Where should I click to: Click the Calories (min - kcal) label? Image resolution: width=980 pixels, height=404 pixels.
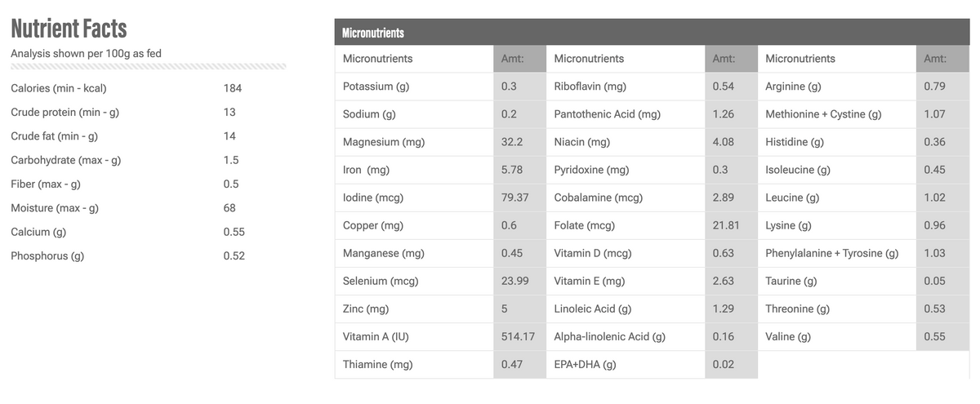[x=59, y=87]
